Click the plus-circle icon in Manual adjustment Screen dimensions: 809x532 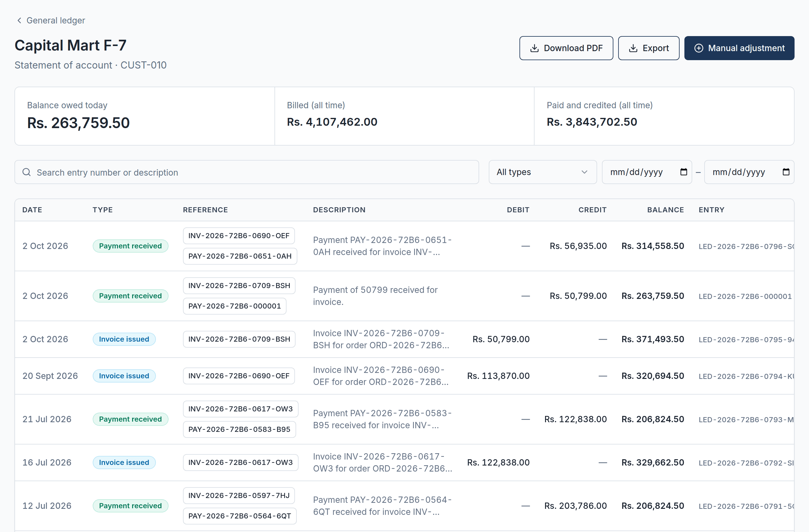click(x=699, y=48)
